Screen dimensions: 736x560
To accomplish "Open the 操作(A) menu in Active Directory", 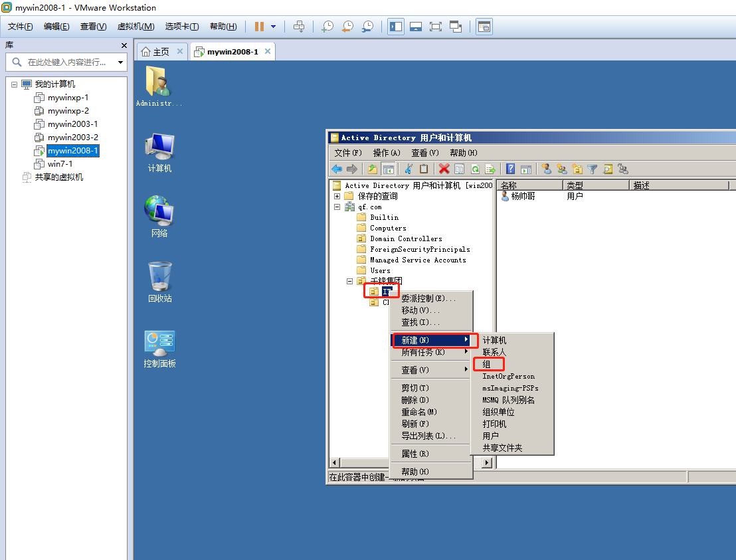I will click(x=387, y=153).
